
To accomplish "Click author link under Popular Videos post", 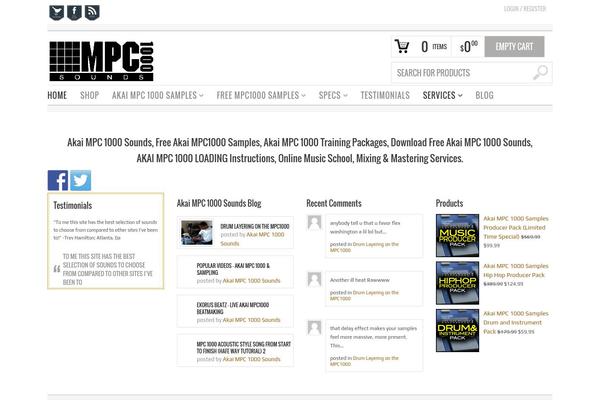I will point(251,281).
